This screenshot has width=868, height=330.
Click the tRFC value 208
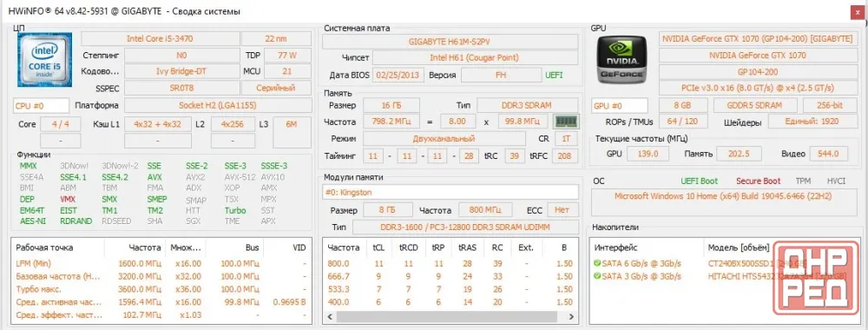coord(564,156)
